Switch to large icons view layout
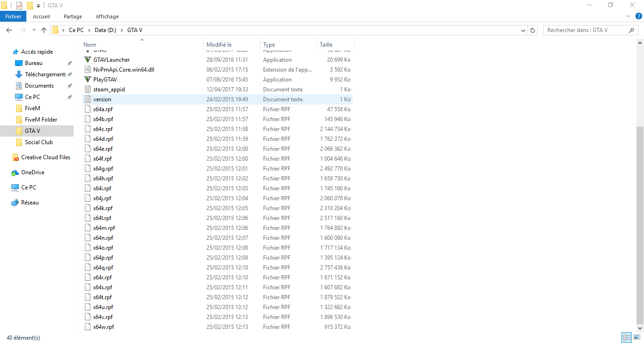644x343 pixels. point(636,337)
